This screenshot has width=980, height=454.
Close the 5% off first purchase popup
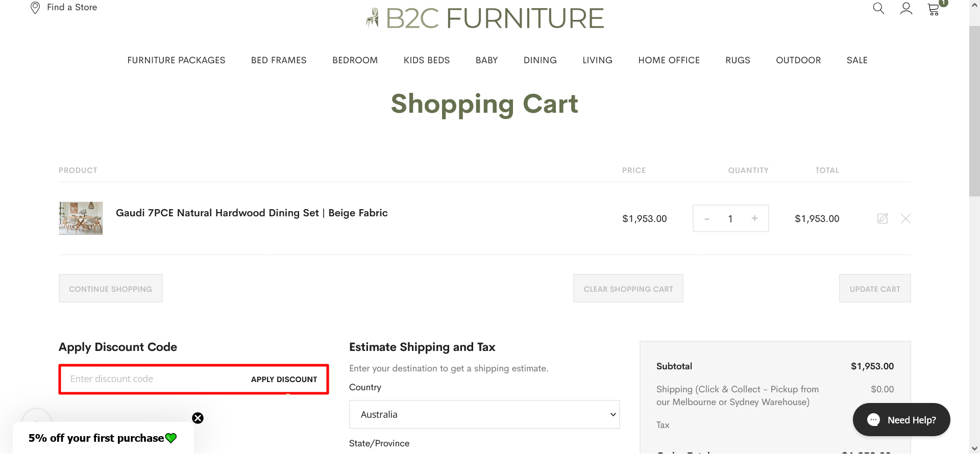198,418
